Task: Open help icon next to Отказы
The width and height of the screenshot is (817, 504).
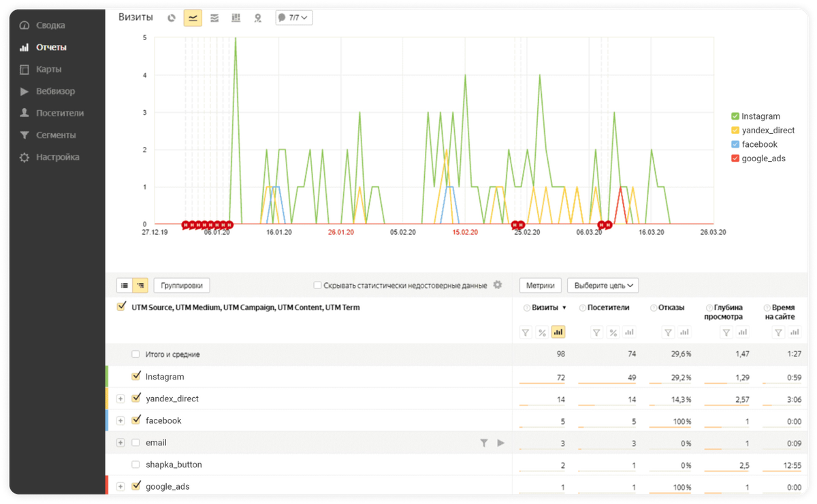Action: 654,308
